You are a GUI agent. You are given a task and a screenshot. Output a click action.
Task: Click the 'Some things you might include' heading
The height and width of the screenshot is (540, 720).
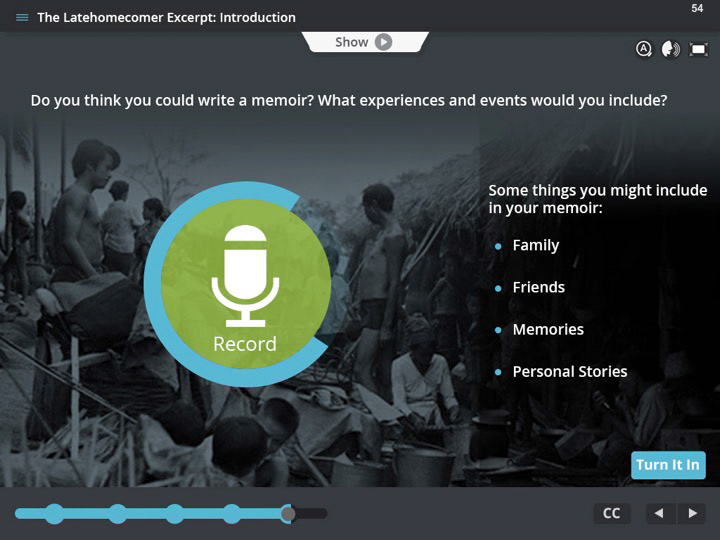[x=597, y=199]
